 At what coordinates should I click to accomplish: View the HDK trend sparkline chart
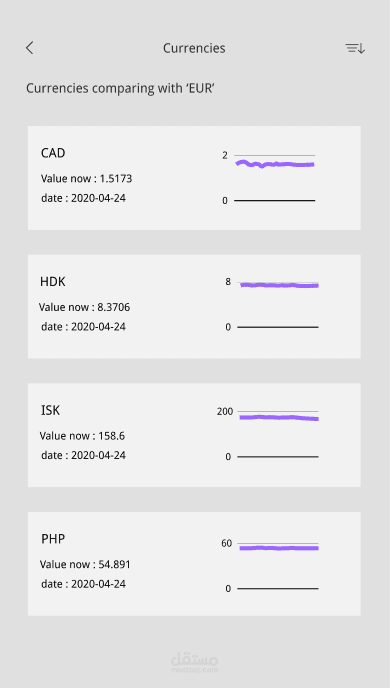pos(272,305)
